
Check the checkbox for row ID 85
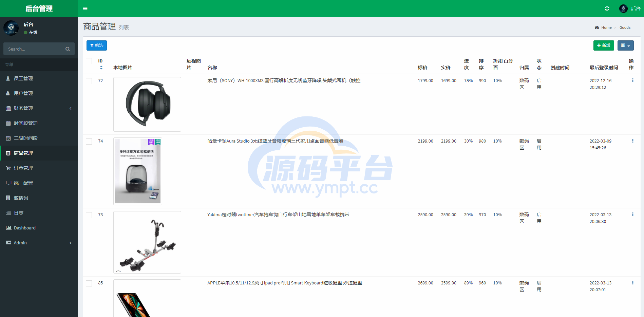[x=89, y=283]
